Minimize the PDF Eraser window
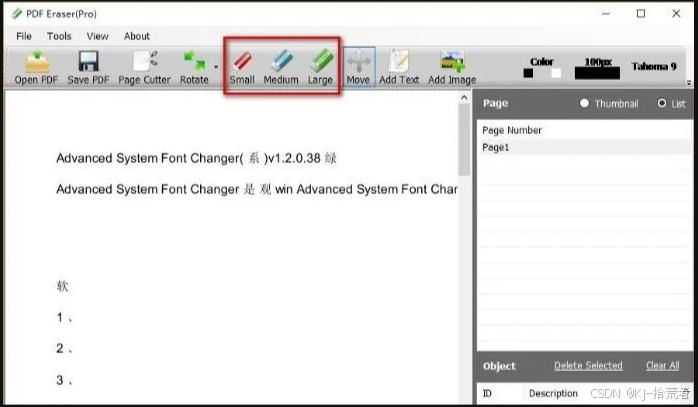 point(605,14)
